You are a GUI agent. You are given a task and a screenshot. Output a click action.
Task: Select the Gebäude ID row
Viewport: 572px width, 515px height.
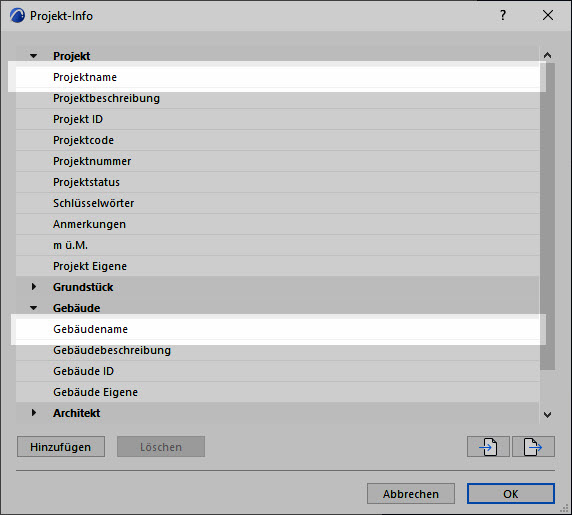[278, 371]
